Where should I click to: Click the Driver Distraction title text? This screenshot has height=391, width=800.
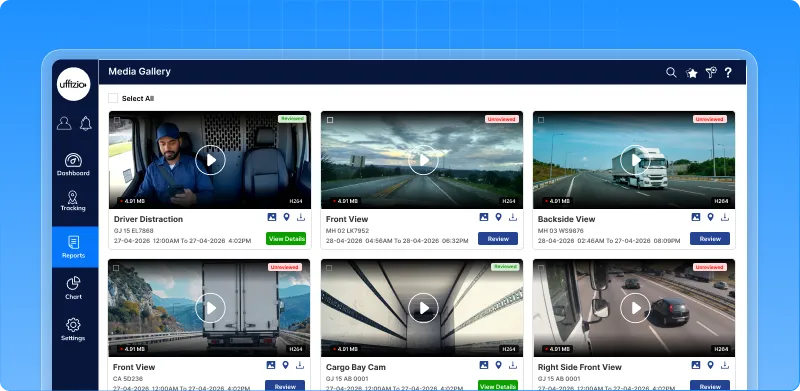pos(148,219)
